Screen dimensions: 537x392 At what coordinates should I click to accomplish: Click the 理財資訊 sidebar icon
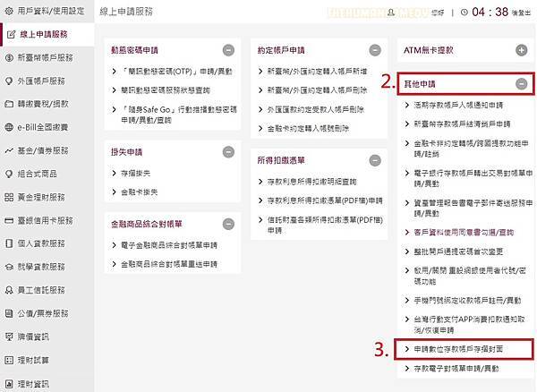pos(9,384)
